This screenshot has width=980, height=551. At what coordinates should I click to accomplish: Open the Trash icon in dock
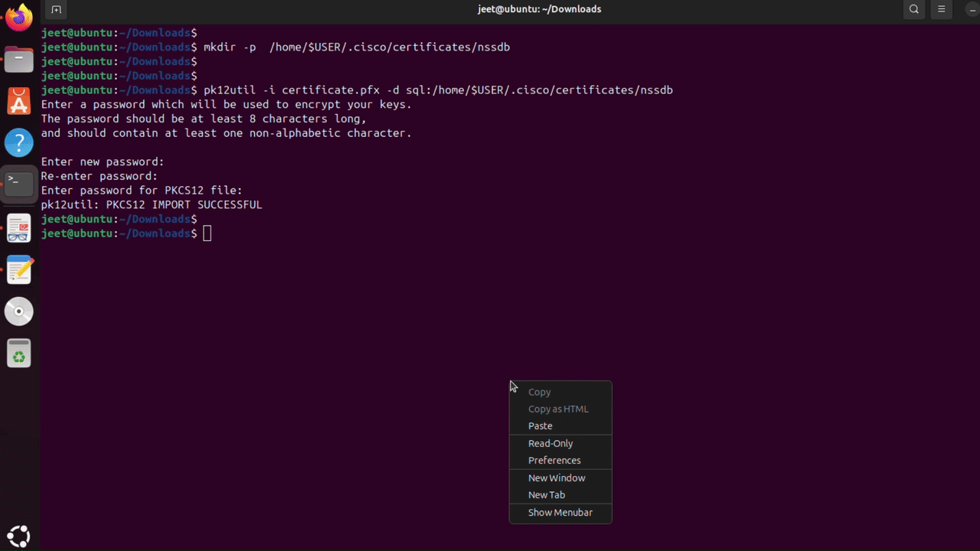point(19,354)
